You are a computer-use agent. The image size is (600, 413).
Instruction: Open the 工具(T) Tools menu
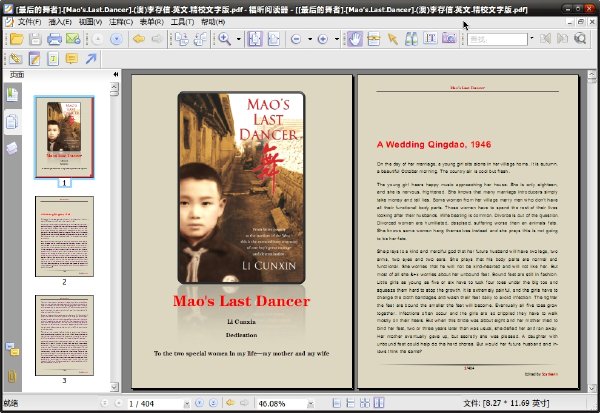coord(182,22)
